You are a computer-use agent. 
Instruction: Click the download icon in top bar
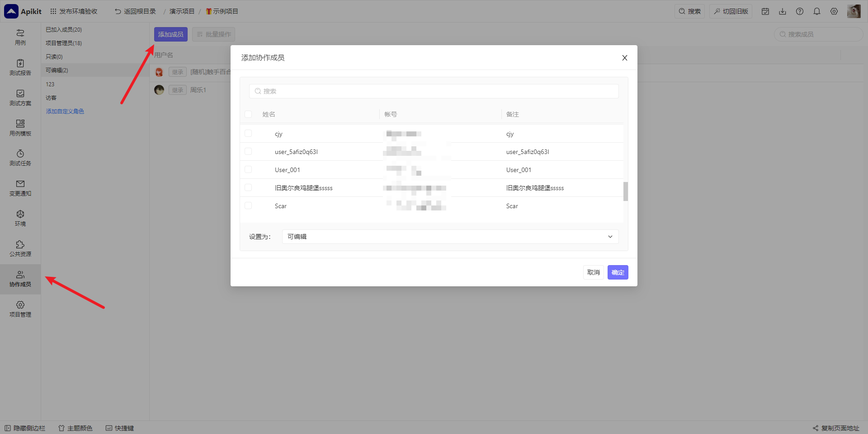point(783,11)
